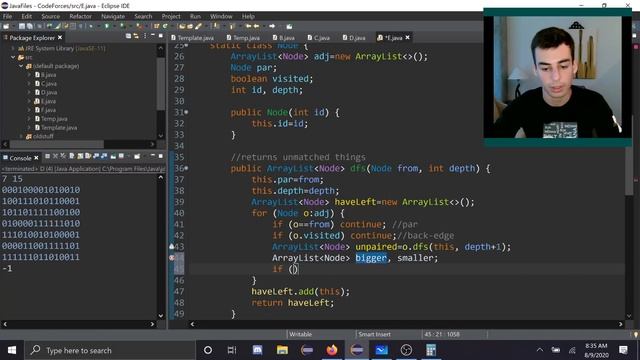Open the Refactor menu
The width and height of the screenshot is (640, 360).
pyautogui.click(x=80, y=16)
